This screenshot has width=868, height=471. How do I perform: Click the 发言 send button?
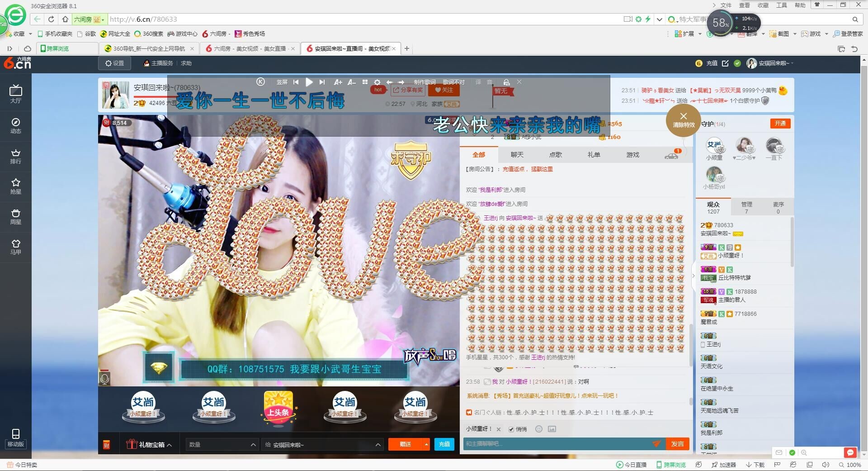pyautogui.click(x=677, y=444)
